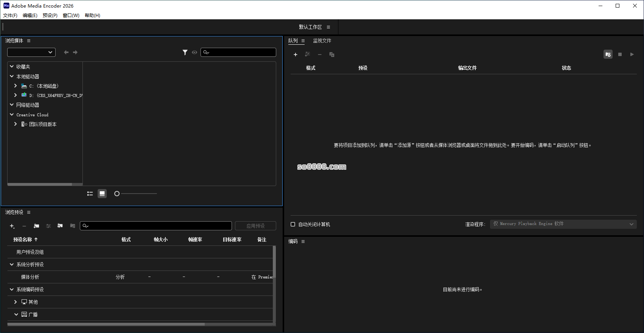644x333 pixels.
Task: Switch media browser to thumbnail view
Action: point(102,194)
